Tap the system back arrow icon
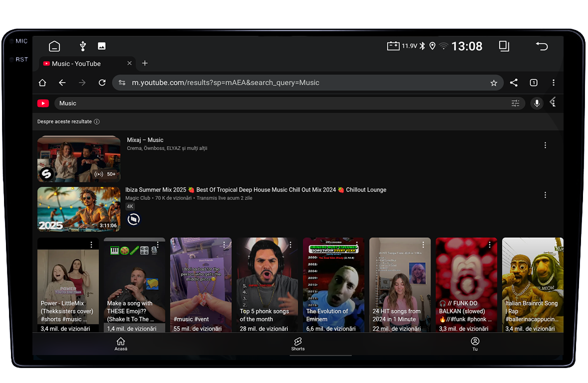 click(x=542, y=46)
